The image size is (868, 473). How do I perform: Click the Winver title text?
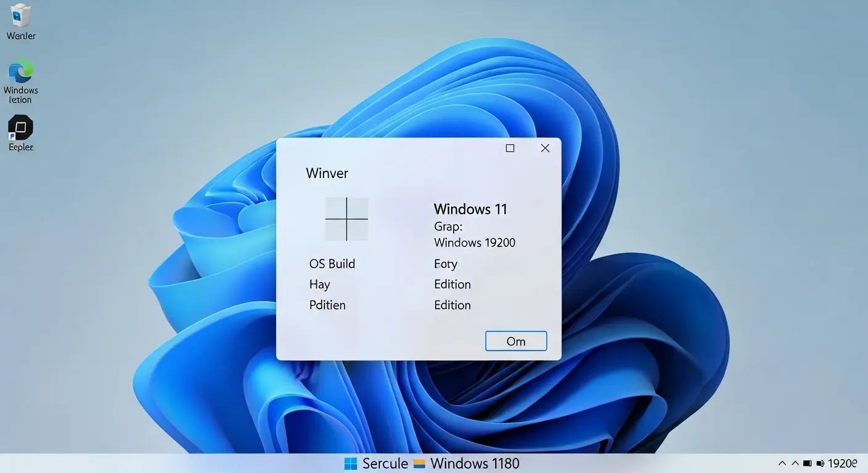coord(327,174)
